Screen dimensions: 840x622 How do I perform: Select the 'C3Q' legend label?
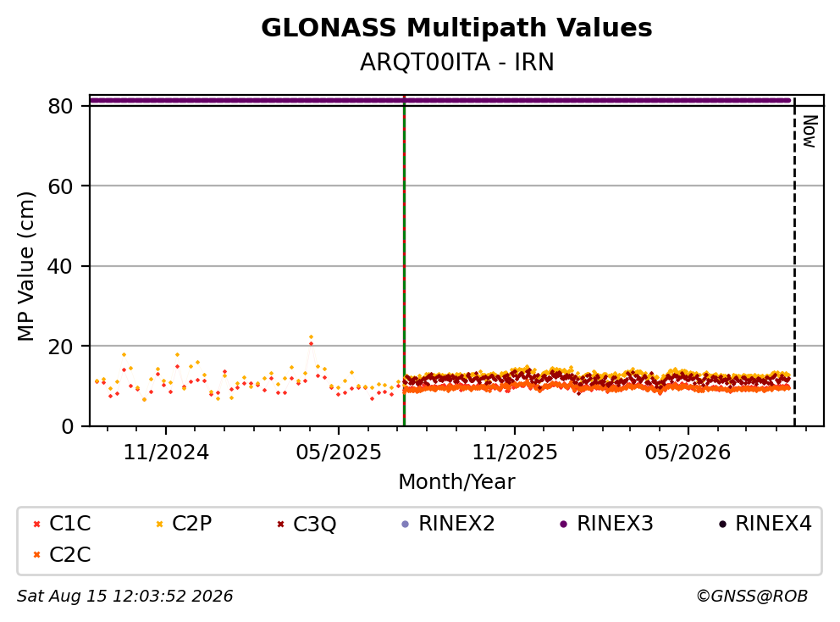pyautogui.click(x=314, y=524)
